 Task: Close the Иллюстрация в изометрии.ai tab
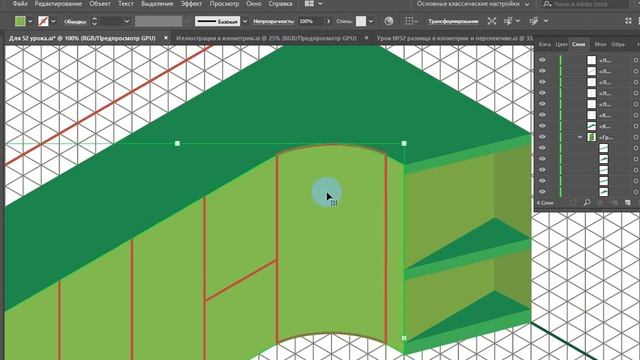coord(367,38)
